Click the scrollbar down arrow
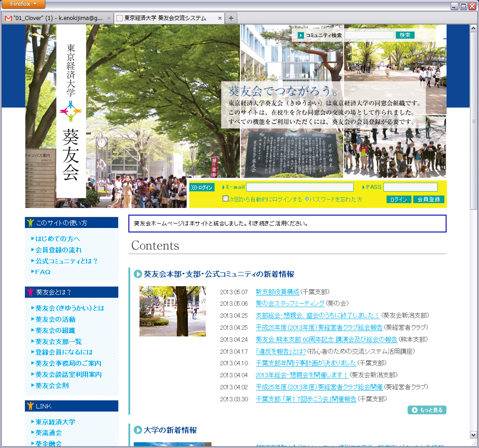The height and width of the screenshot is (448, 479). point(473,435)
